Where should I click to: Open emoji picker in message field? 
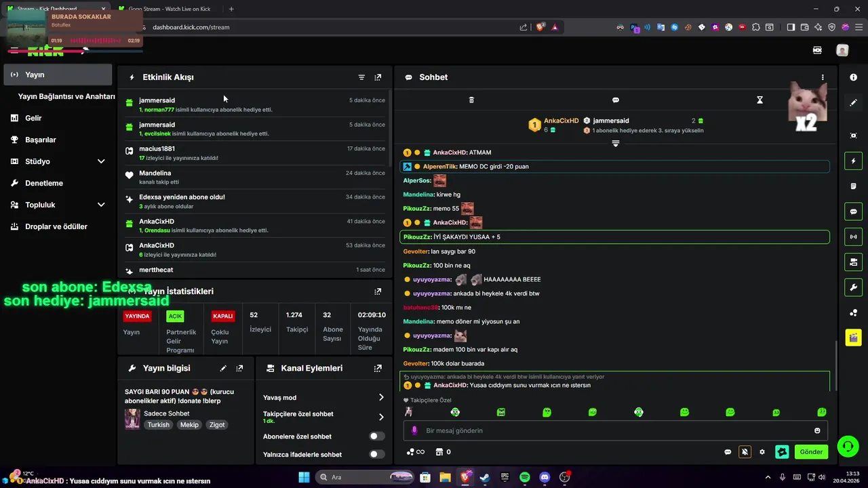coord(817,430)
